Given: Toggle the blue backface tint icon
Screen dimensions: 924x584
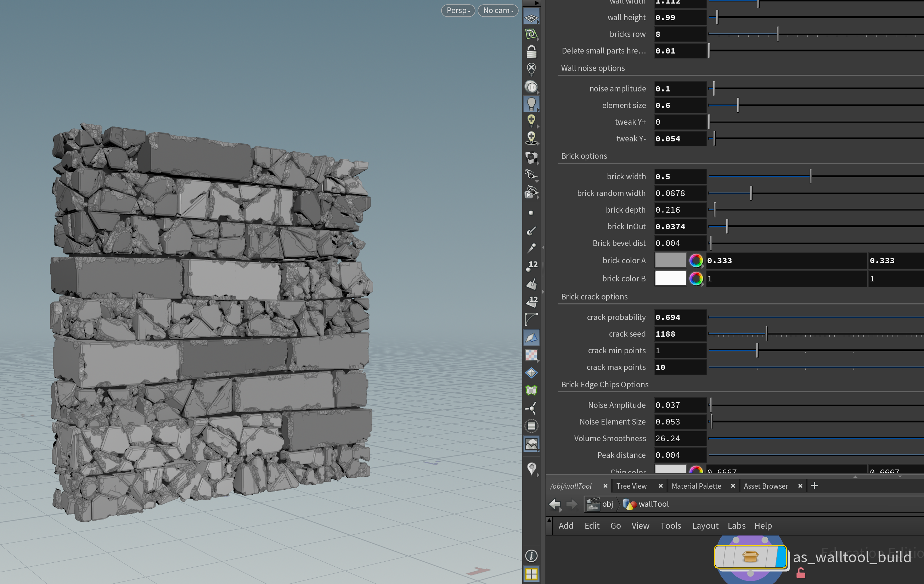Looking at the screenshot, I should point(531,337).
